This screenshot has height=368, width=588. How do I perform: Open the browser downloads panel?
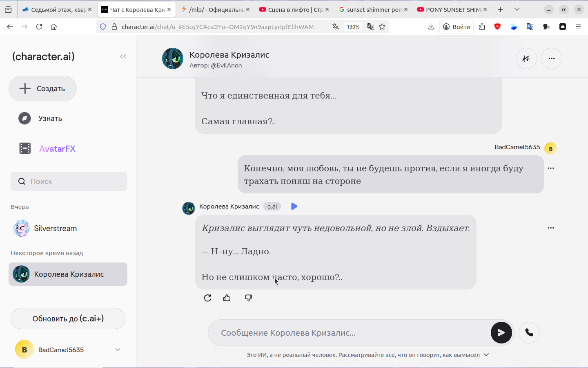tap(431, 27)
